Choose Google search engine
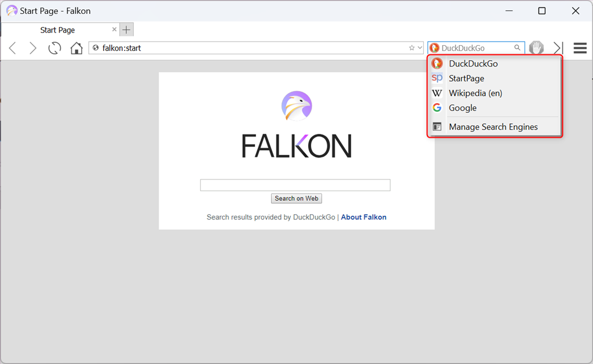Image resolution: width=593 pixels, height=364 pixels. [495, 108]
